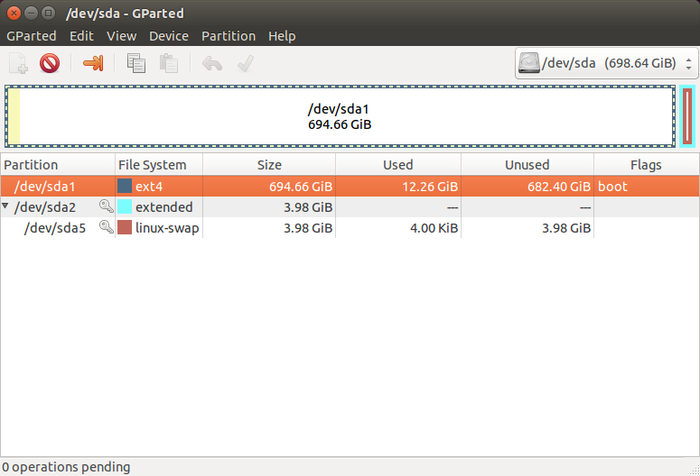The height and width of the screenshot is (476, 700).
Task: Open the Partition menu
Action: coord(228,36)
